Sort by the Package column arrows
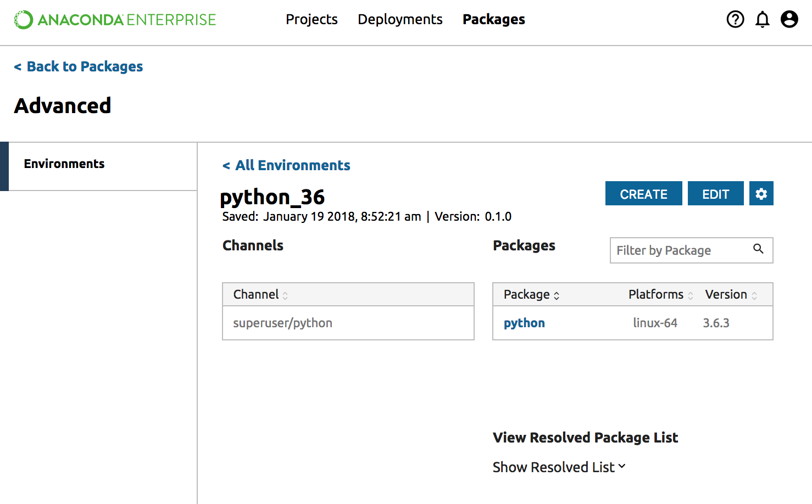This screenshot has width=812, height=504. pyautogui.click(x=557, y=295)
